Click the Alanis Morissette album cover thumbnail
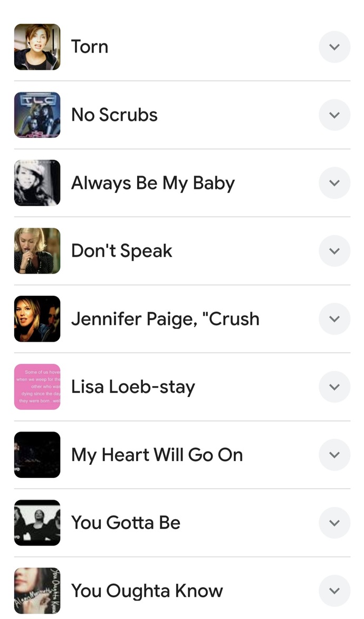Screen dimensions: 364x619 tap(37, 590)
